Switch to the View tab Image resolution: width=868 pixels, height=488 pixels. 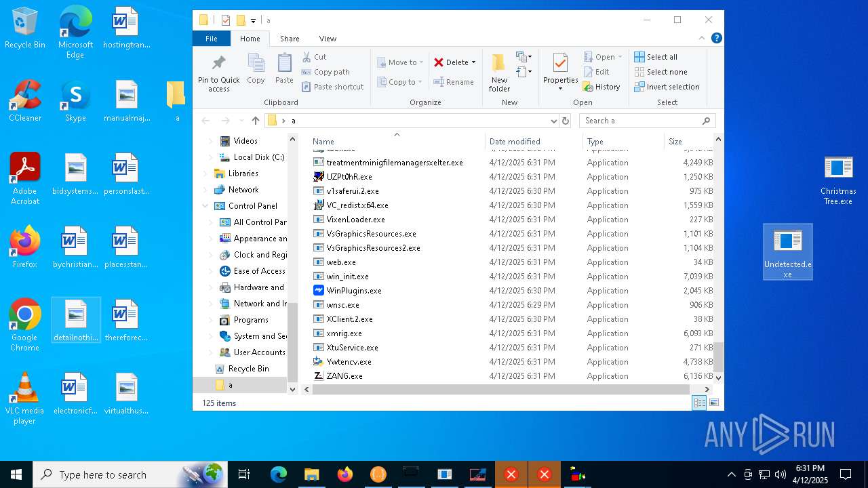(x=328, y=39)
